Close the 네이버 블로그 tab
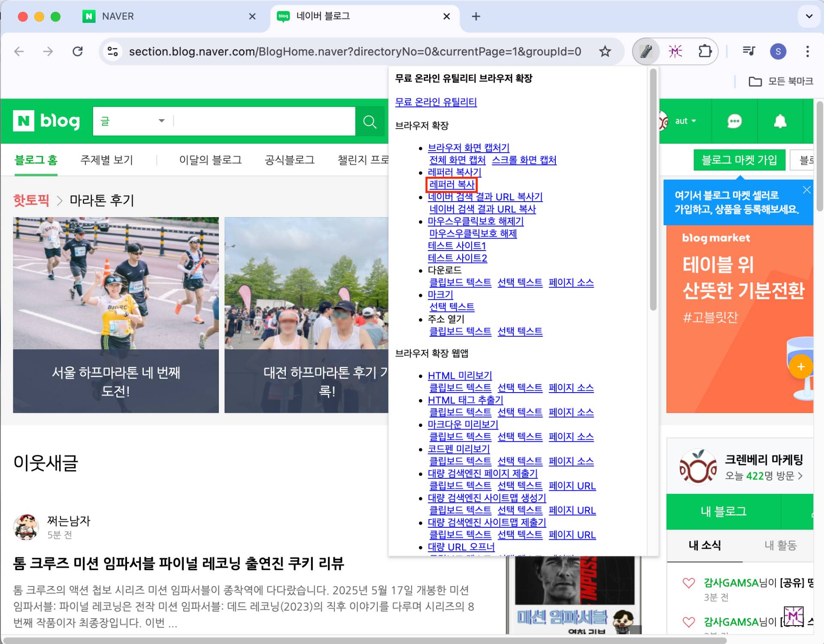The image size is (824, 644). (446, 16)
